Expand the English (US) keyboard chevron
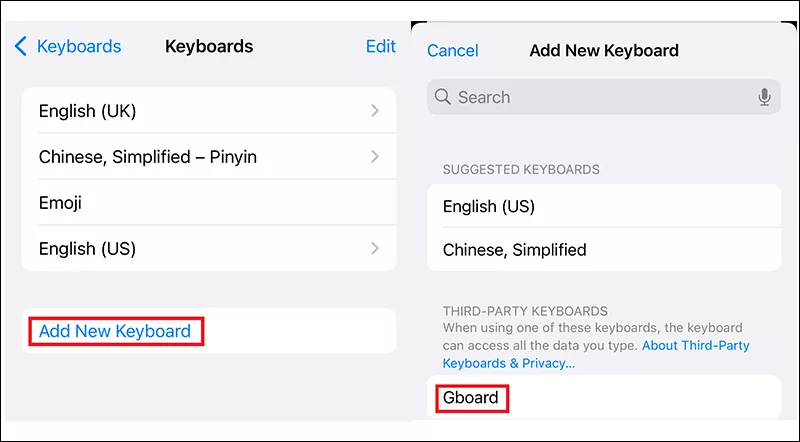The height and width of the screenshot is (442, 800). coord(375,248)
